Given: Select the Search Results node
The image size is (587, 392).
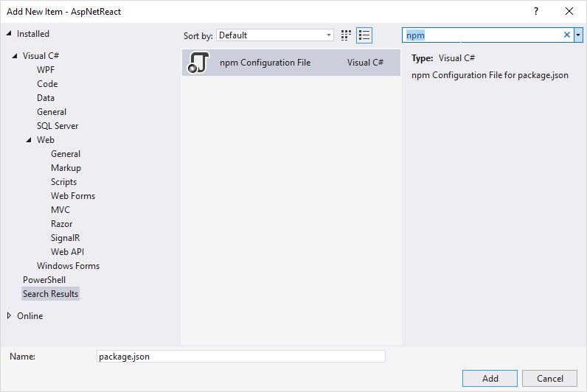Looking at the screenshot, I should click(x=50, y=294).
